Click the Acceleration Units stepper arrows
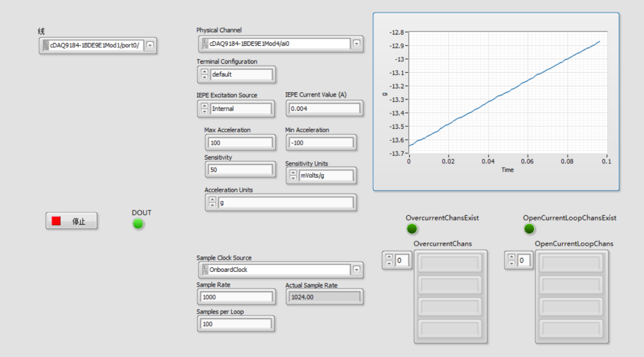The image size is (644, 357). point(212,202)
